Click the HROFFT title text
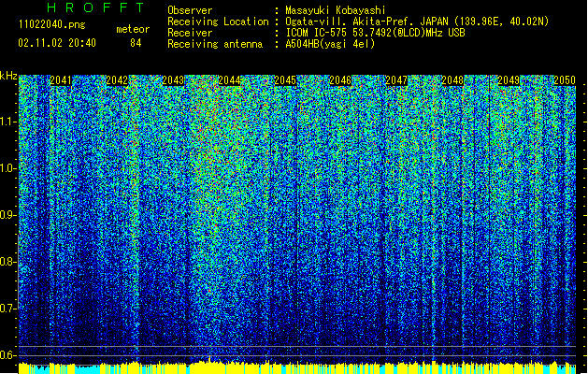The height and width of the screenshot is (374, 588). tap(95, 7)
